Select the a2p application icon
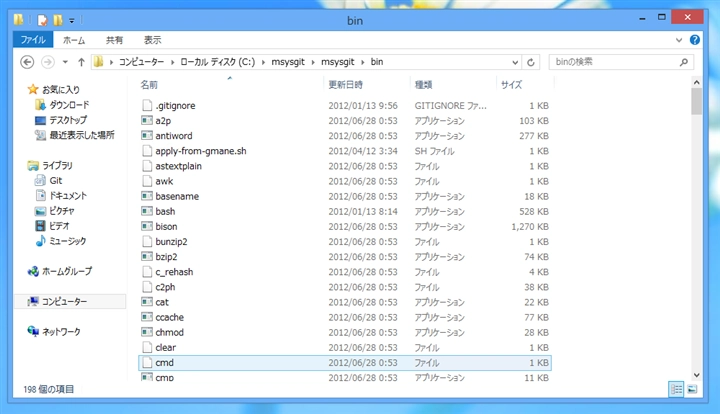This screenshot has width=720, height=414. click(147, 121)
